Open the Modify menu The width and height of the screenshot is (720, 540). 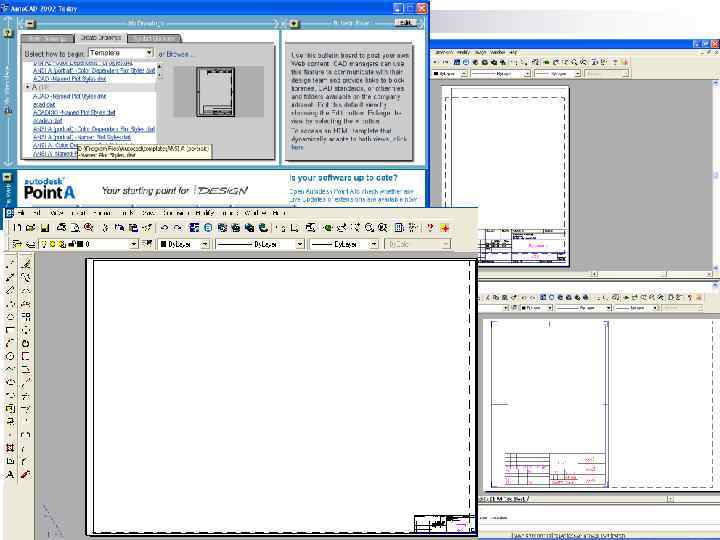tap(205, 213)
